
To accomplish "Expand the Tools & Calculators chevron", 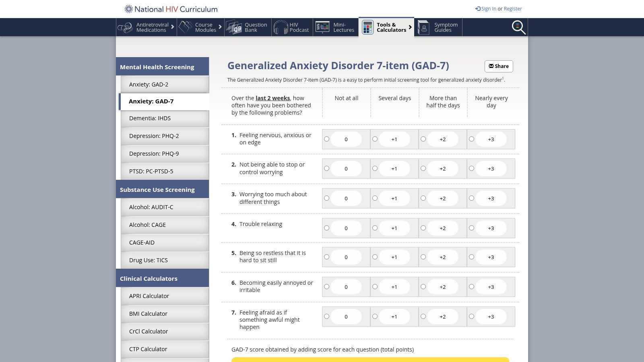I will [x=411, y=27].
